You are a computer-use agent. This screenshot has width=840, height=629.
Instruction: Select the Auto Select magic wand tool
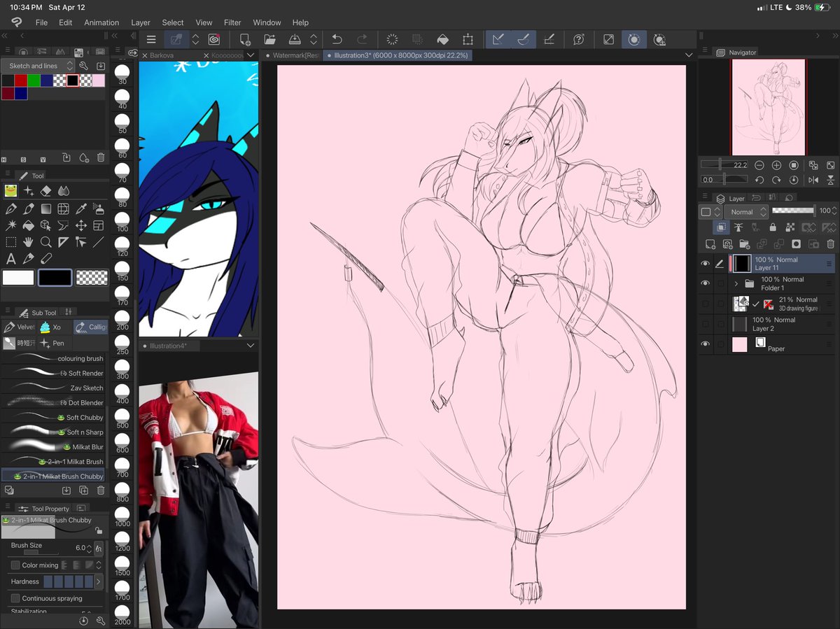click(x=10, y=225)
